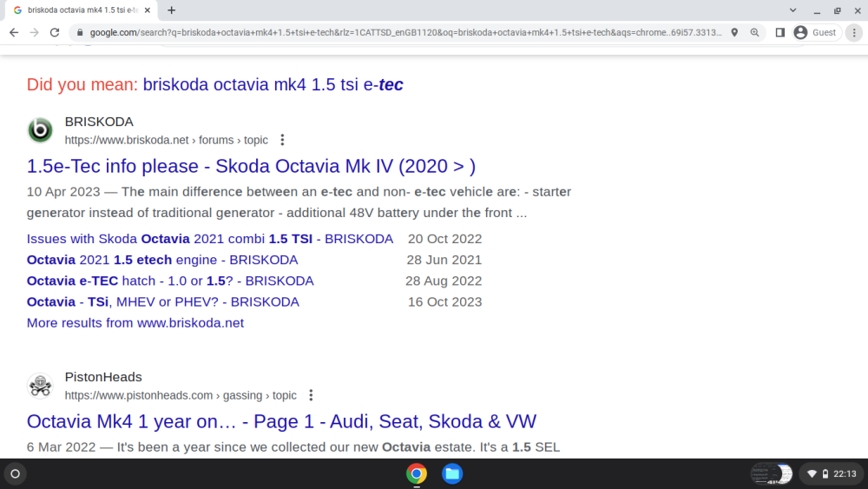Click the briskoda.net forums topic URL

[x=166, y=140]
